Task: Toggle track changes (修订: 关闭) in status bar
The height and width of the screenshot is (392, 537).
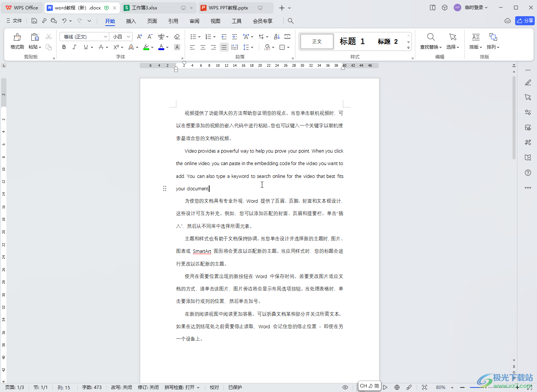Action: click(x=148, y=387)
